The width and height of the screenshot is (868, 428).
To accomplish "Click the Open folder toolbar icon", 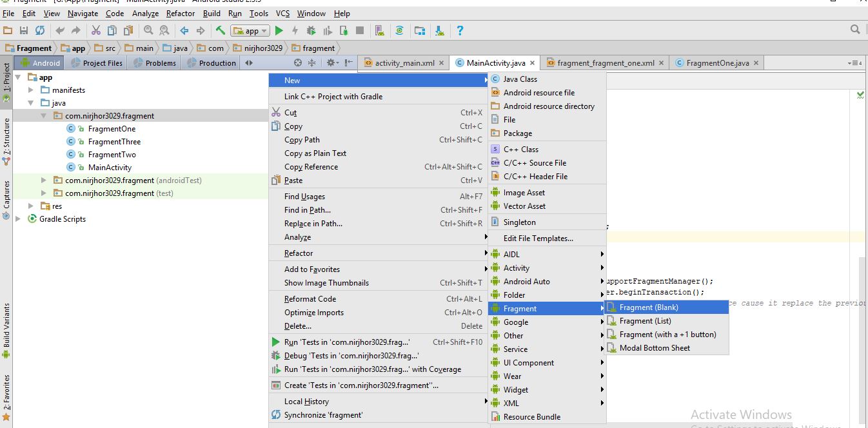I will point(8,30).
